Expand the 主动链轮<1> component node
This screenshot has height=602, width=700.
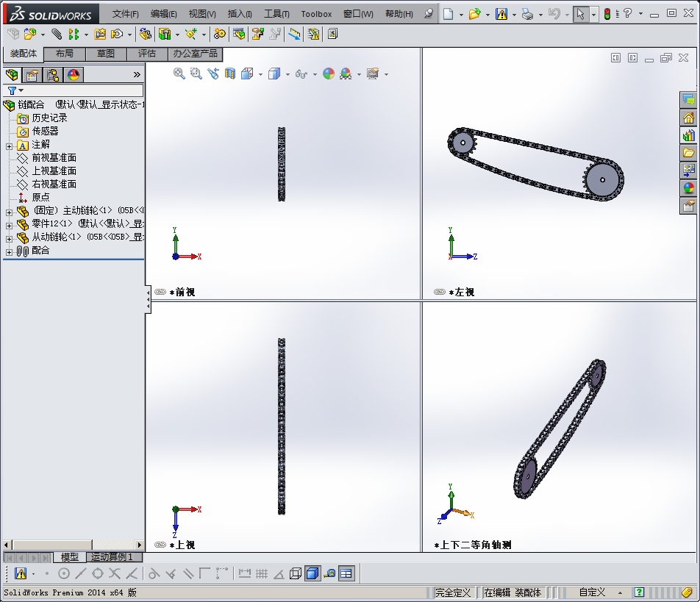9,212
